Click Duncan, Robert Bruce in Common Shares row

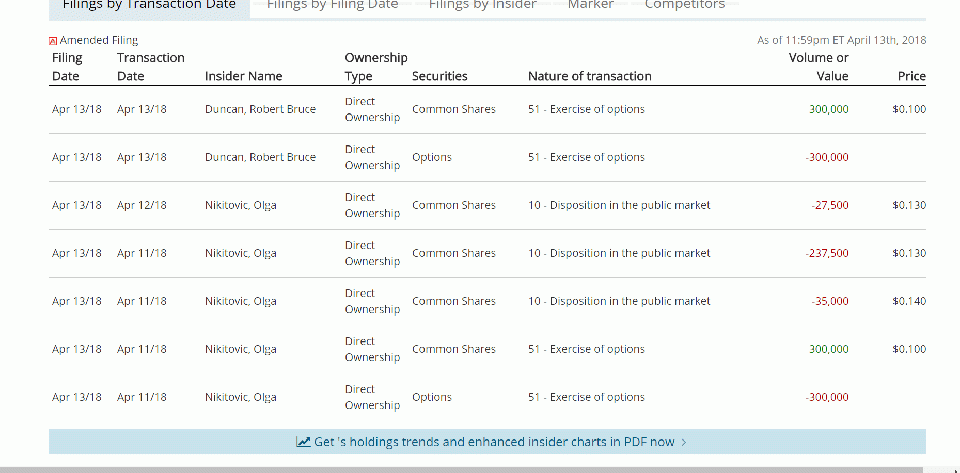click(x=260, y=109)
